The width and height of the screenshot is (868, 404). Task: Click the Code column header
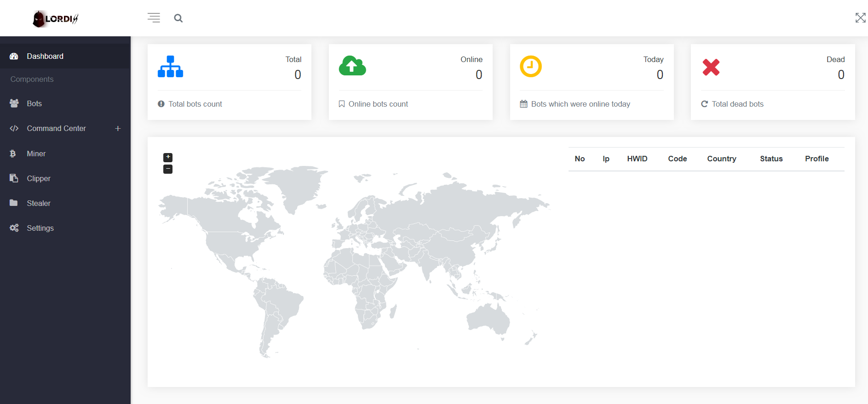click(677, 159)
